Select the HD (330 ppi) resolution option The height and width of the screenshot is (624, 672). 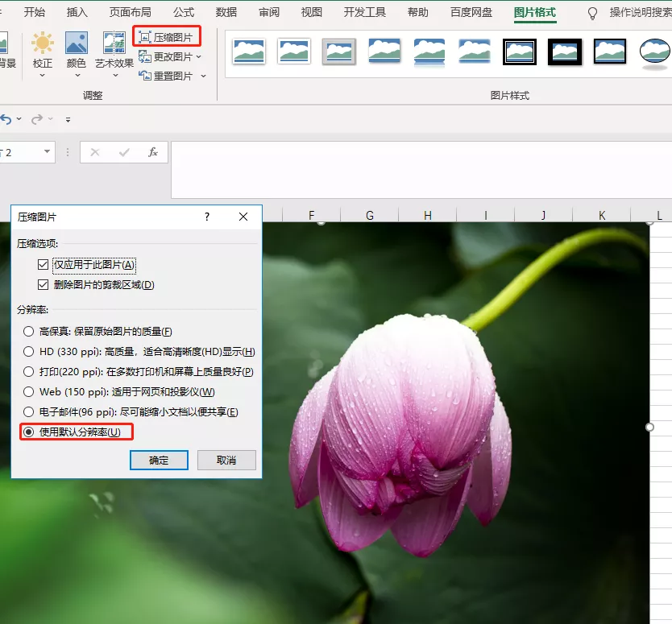27,351
